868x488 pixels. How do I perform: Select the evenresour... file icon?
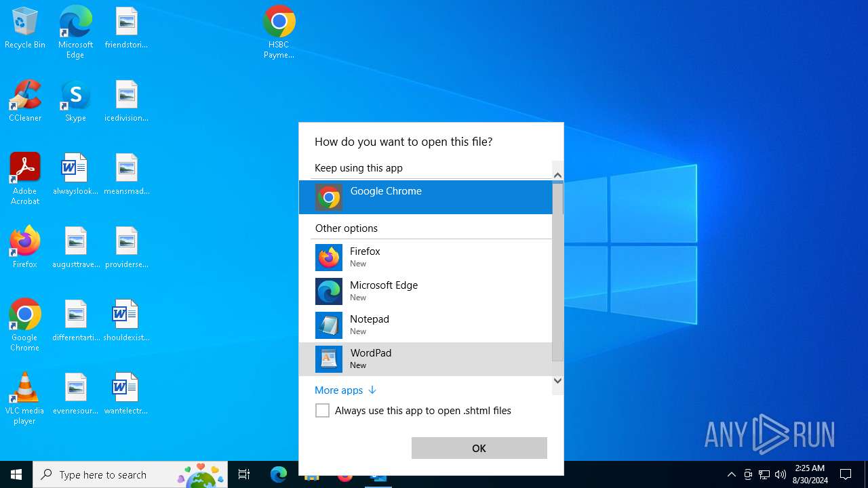click(x=75, y=394)
